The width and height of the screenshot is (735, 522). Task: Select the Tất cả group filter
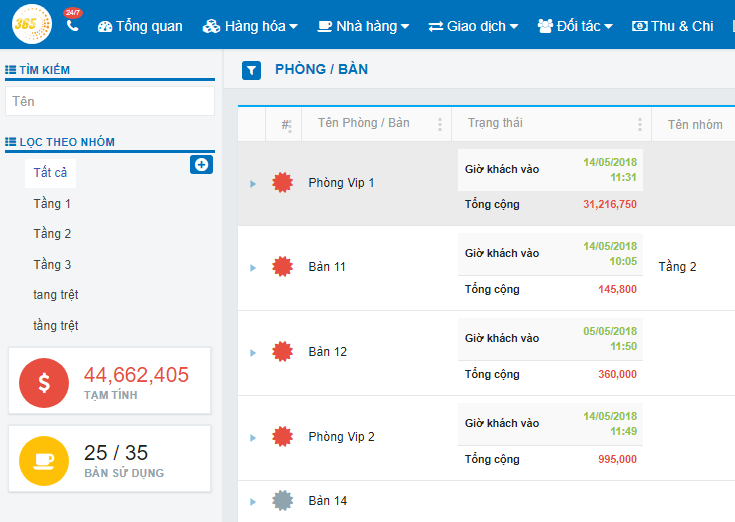[50, 173]
